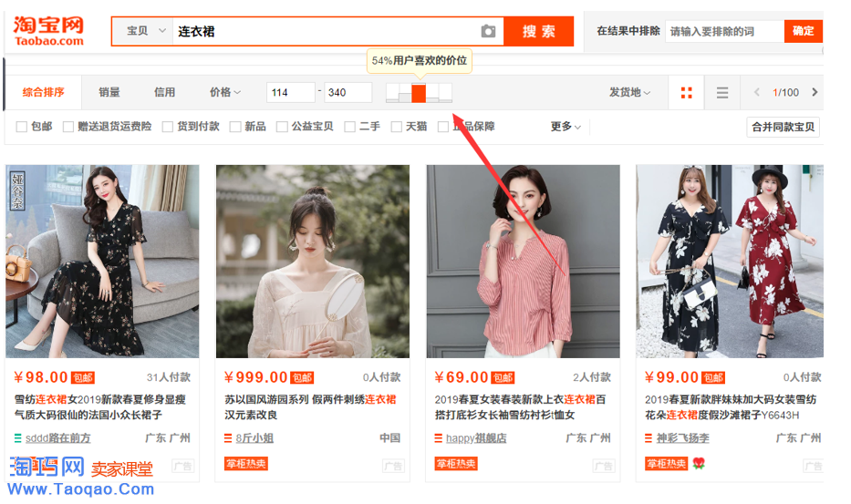Click 包邮 badge next to ¥69.00
851x504 pixels.
pyautogui.click(x=503, y=377)
